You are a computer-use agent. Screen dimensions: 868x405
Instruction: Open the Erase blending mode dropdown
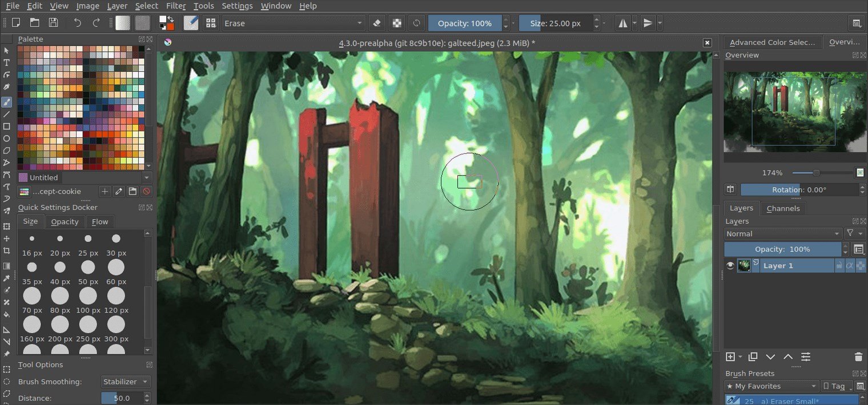click(294, 23)
